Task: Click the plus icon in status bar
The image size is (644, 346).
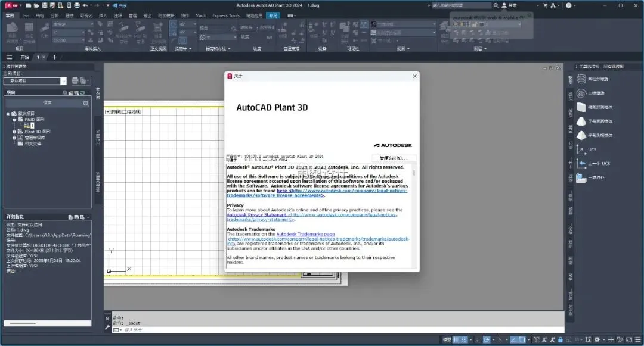Action: pos(611,339)
